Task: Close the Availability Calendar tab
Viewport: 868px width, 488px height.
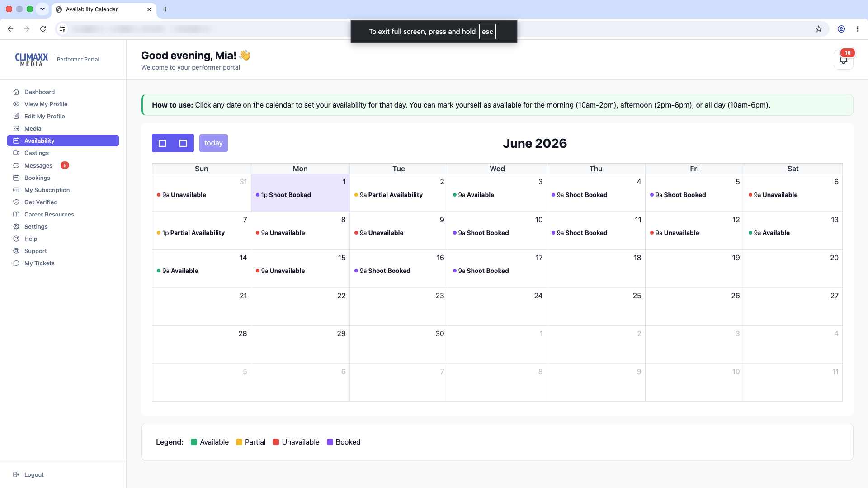Action: (x=149, y=9)
